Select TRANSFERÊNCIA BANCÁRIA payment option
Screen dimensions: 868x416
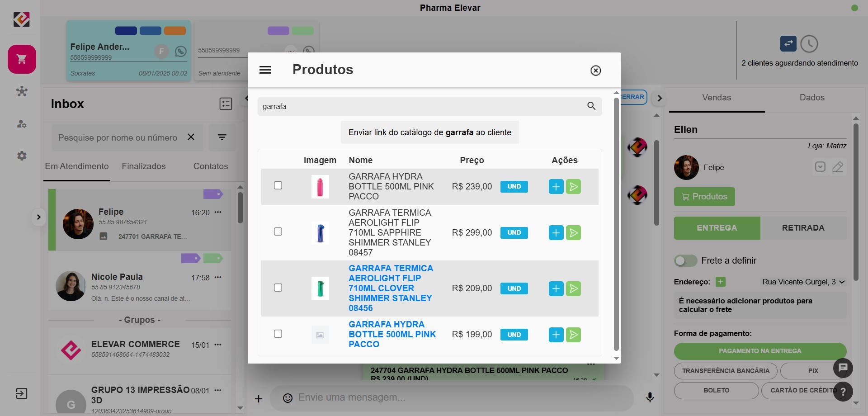(726, 371)
